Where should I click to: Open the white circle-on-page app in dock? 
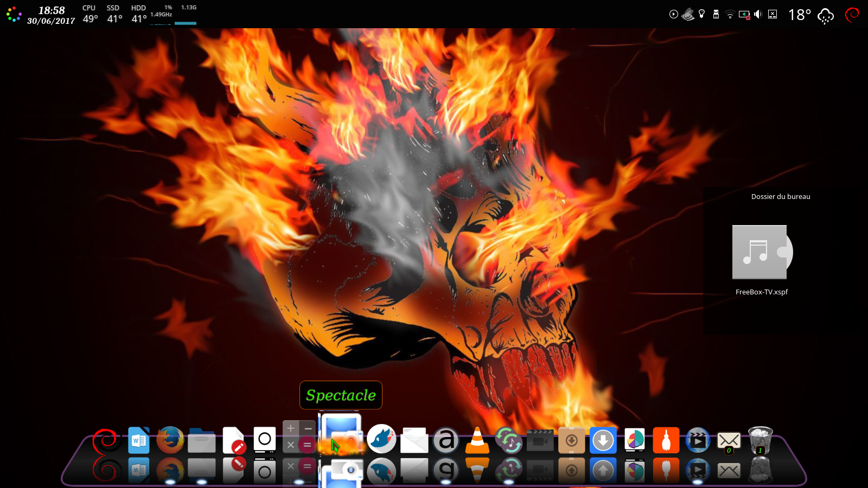(265, 440)
